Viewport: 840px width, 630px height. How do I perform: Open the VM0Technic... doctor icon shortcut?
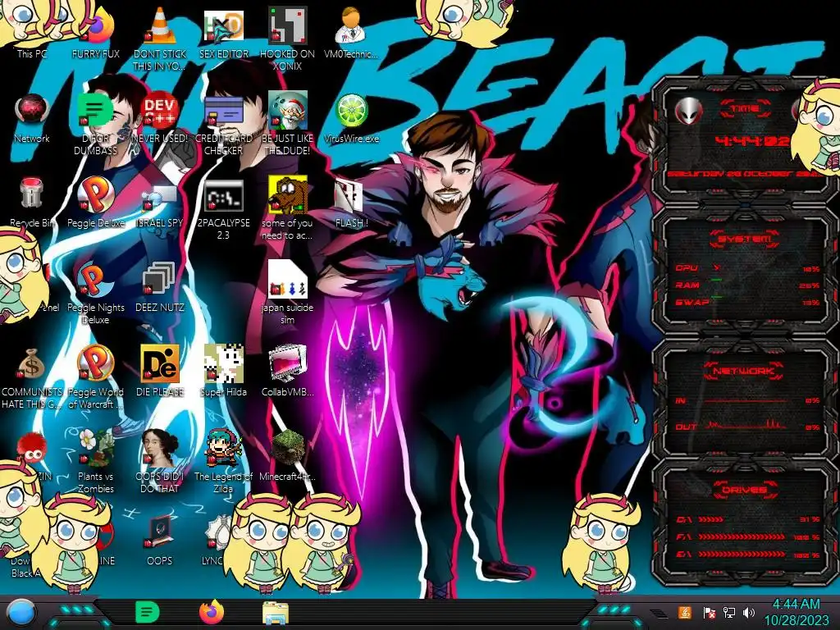click(x=351, y=32)
